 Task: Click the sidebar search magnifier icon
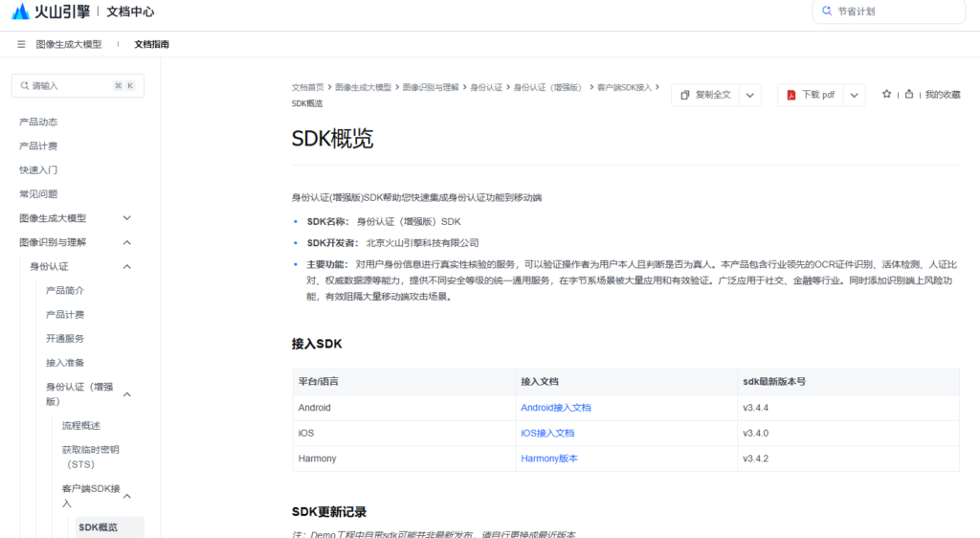(x=24, y=85)
